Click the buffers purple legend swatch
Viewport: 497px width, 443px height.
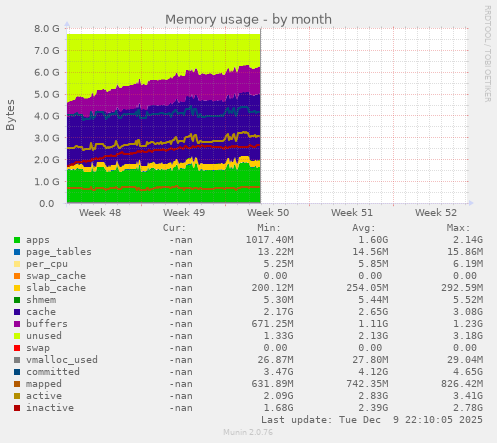pyautogui.click(x=17, y=324)
